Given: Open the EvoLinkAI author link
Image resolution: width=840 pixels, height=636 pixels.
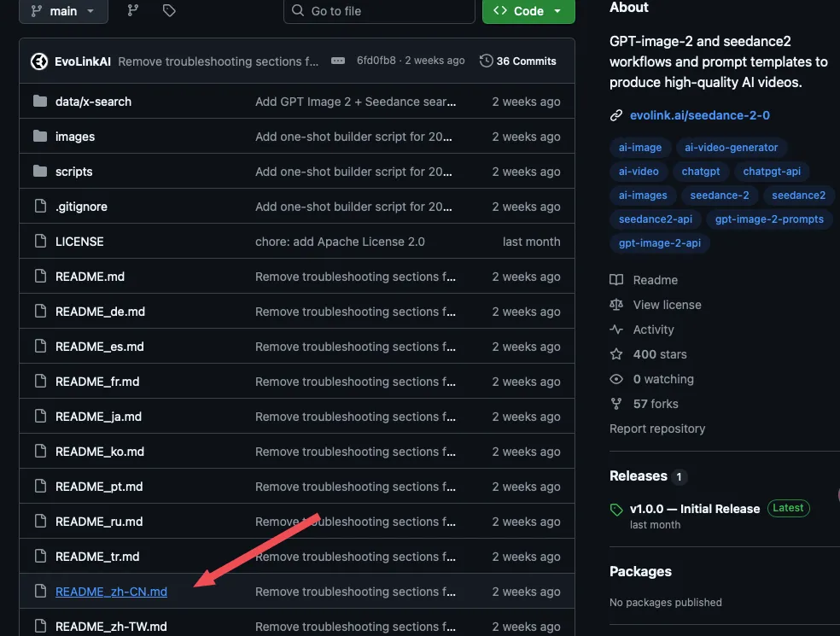Looking at the screenshot, I should [x=83, y=61].
